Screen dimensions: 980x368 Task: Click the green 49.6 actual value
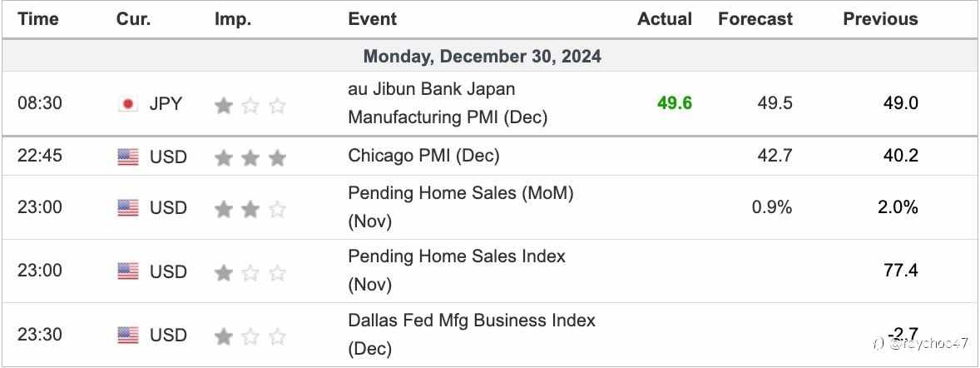[x=674, y=103]
